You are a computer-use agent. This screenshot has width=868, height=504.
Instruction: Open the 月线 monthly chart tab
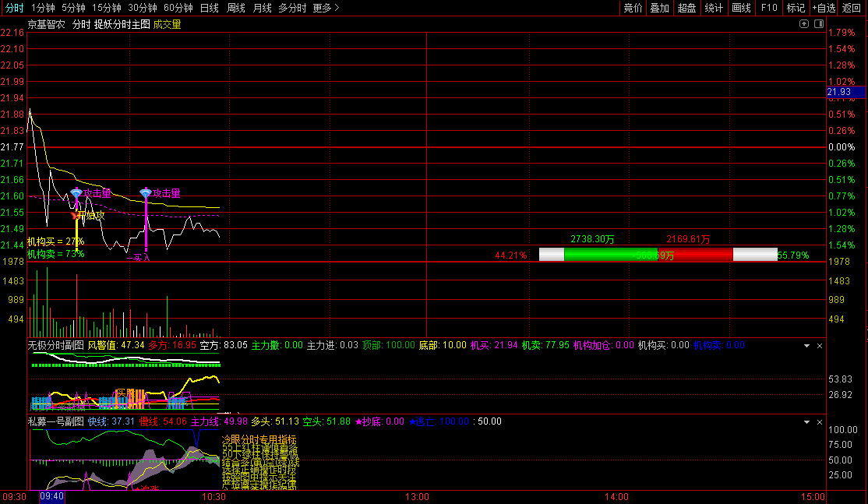[263, 8]
